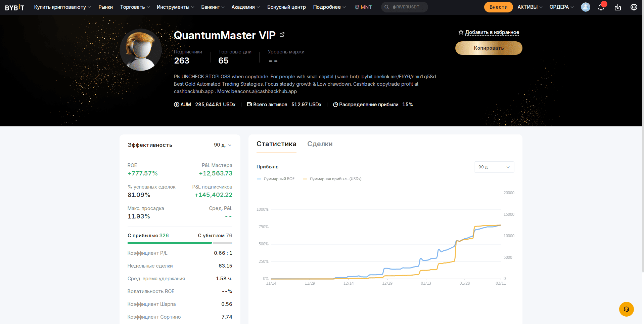
Task: Click the external link icon beside QuantumMaster VIP
Action: pyautogui.click(x=282, y=35)
